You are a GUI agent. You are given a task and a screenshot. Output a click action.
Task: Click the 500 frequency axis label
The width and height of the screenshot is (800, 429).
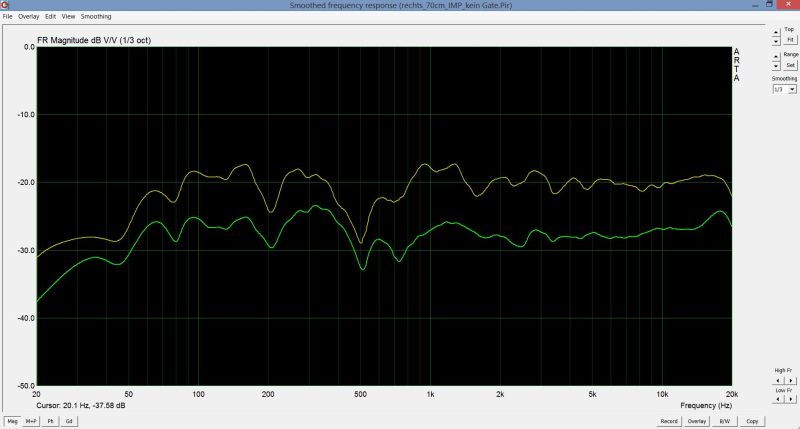tap(360, 394)
